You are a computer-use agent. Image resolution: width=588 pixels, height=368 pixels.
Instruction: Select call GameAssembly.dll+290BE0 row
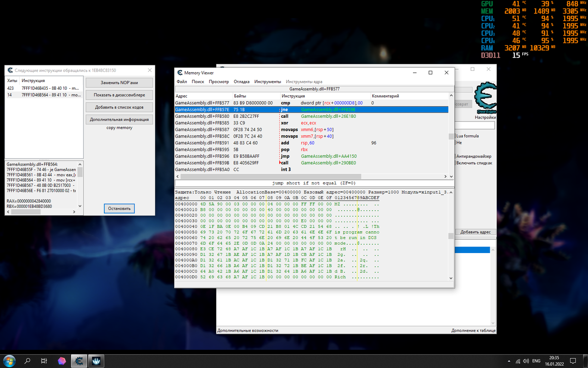click(x=311, y=163)
